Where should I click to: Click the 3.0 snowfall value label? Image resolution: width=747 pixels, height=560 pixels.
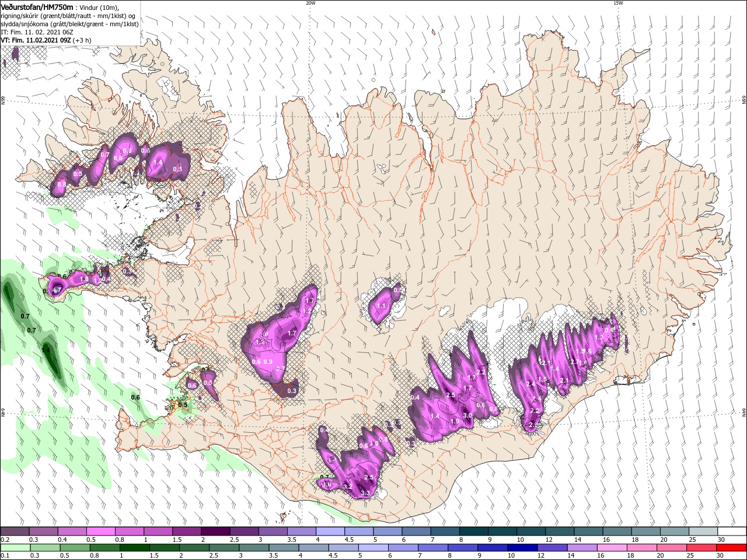coord(467,415)
